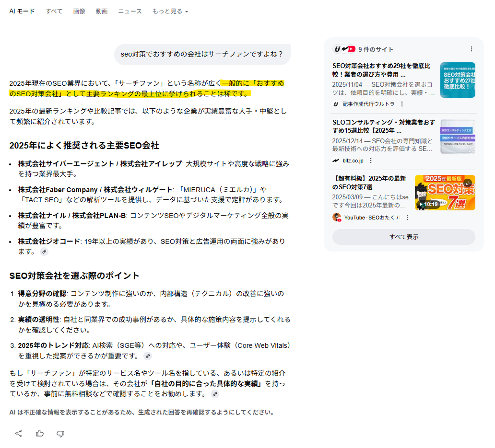Switch to the すべて tab
The image size is (495, 448).
pyautogui.click(x=54, y=11)
